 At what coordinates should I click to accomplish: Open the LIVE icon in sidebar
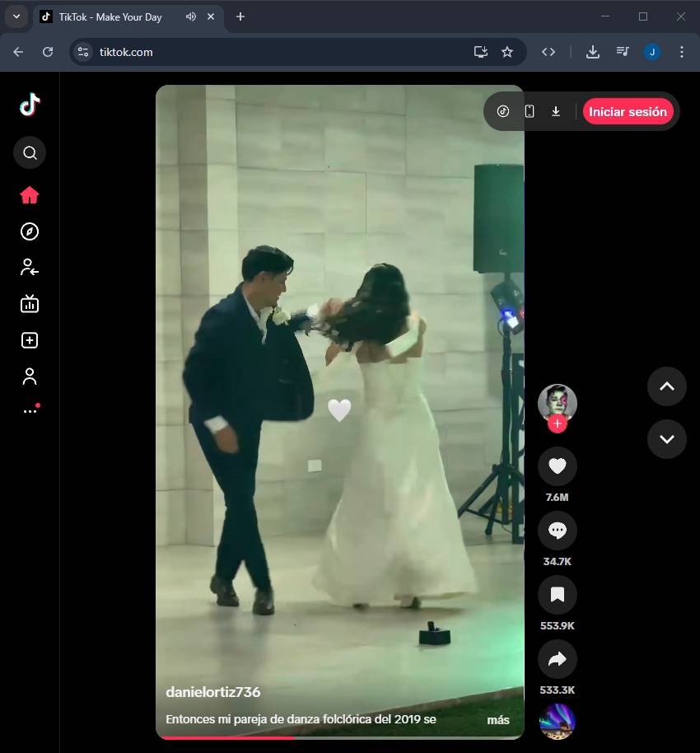30,304
